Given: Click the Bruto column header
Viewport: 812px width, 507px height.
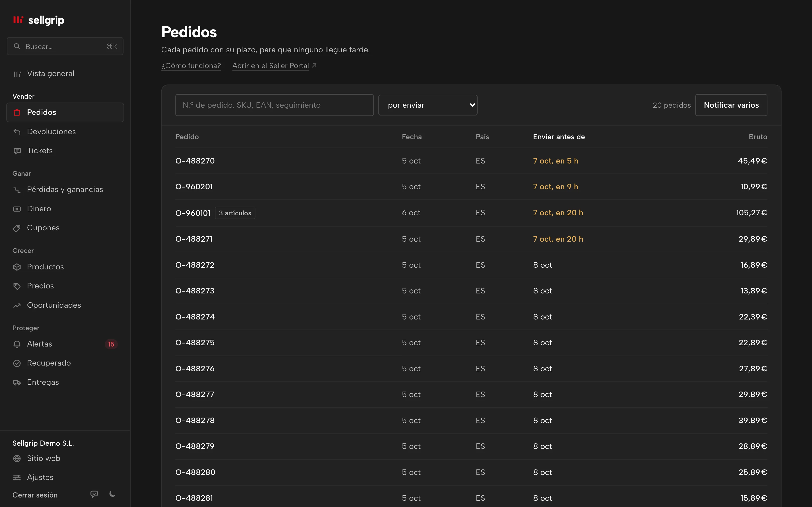Looking at the screenshot, I should coord(758,137).
